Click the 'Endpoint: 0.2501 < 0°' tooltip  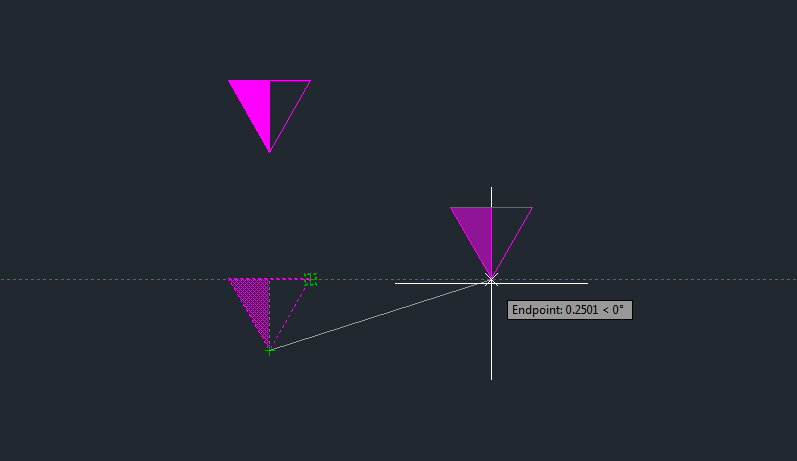[570, 310]
